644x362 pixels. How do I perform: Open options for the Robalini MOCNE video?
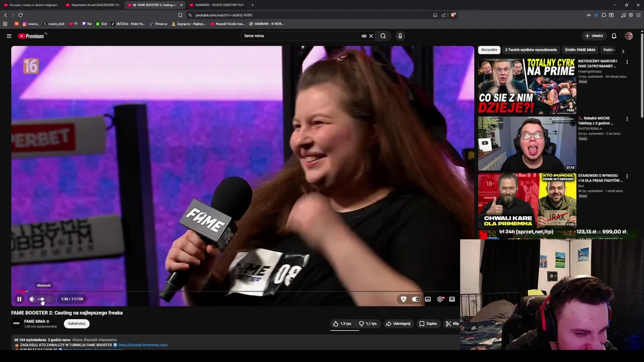point(627,119)
